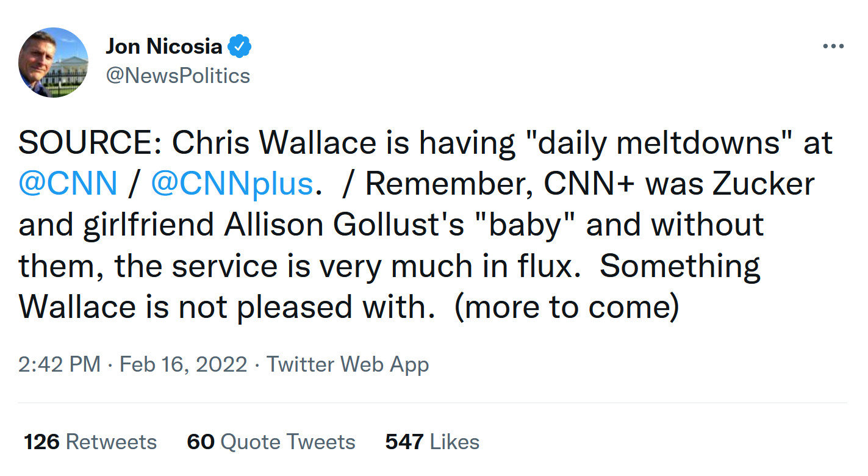The image size is (868, 476).
Task: Open the @NewsPolitics handle
Action: 178,76
